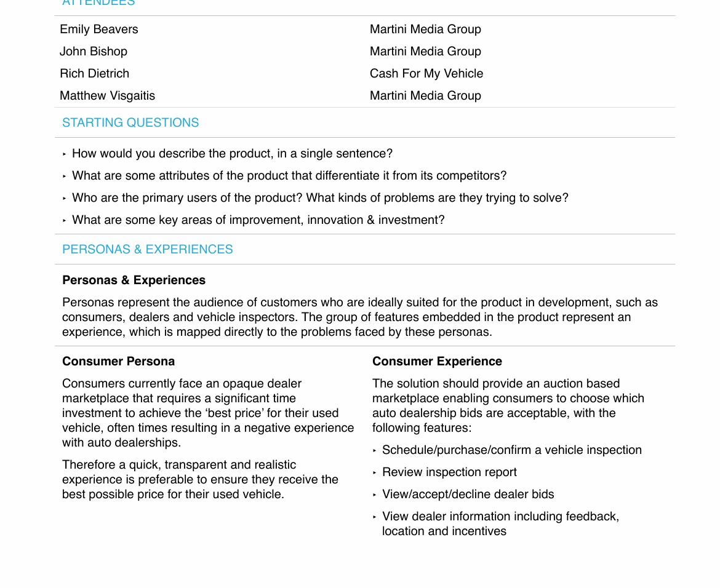Select attendee name Emily Beavers
Image resolution: width=720 pixels, height=588 pixels.
pos(99,29)
